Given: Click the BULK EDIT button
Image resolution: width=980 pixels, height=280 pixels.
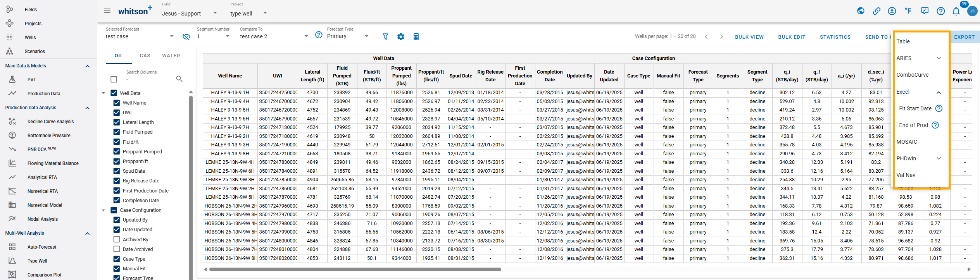Looking at the screenshot, I should (792, 37).
